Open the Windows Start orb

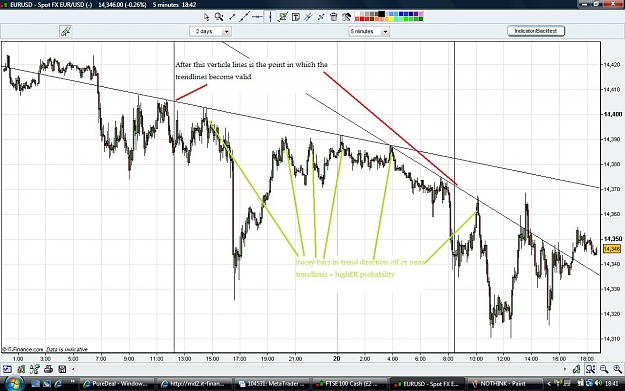coord(14,383)
